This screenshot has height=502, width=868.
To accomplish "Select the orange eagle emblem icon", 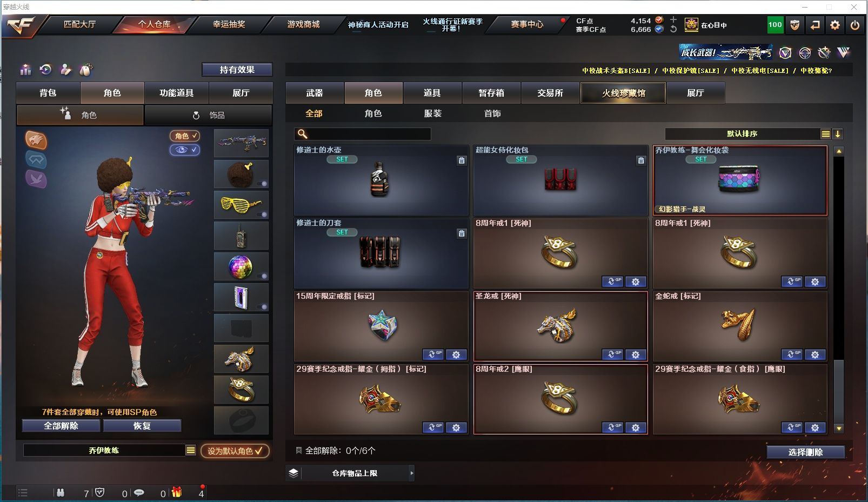I will 36,140.
